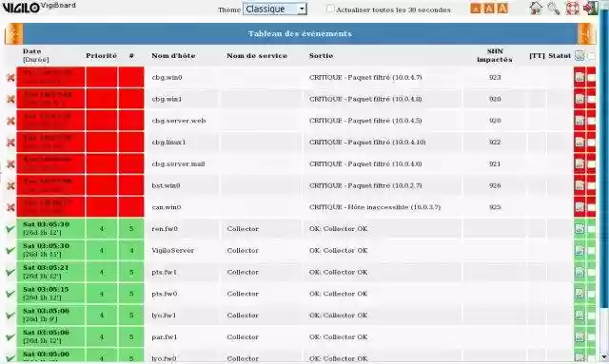
Task: Open edit icon for cbg.win1 event
Action: click(580, 99)
